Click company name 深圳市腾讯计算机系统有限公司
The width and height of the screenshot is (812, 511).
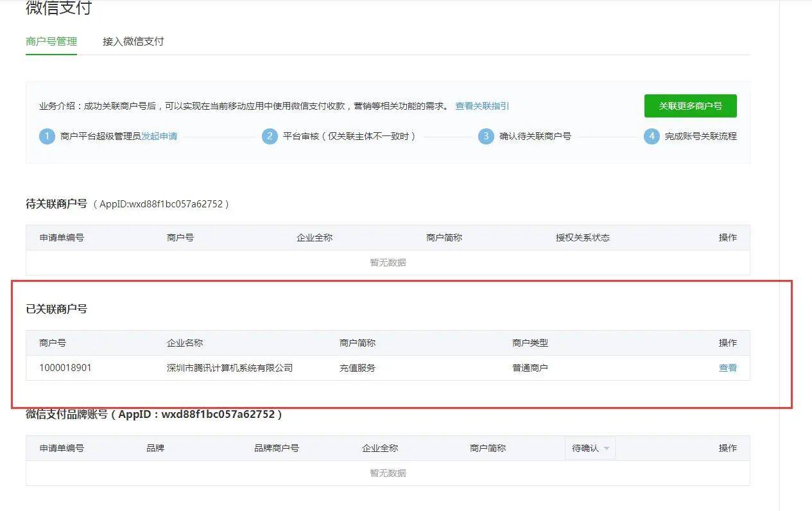click(230, 368)
